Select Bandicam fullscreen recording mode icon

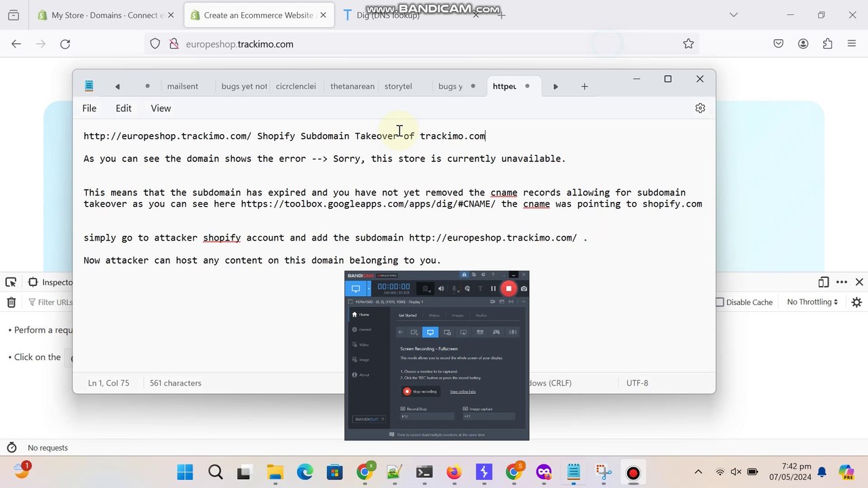(430, 332)
